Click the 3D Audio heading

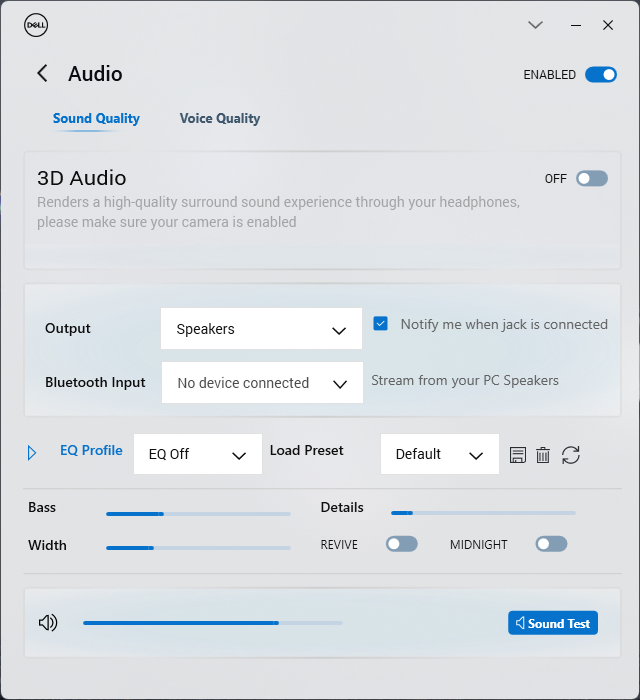point(82,178)
